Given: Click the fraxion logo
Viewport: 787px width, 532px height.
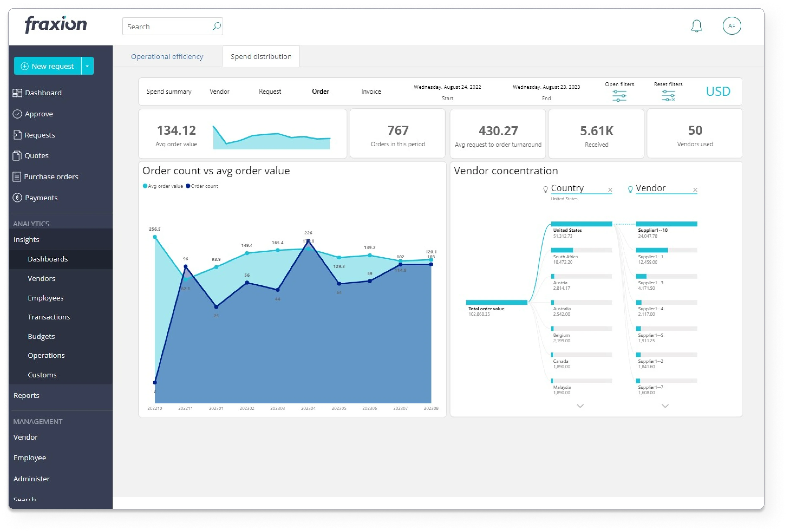Looking at the screenshot, I should pos(55,25).
